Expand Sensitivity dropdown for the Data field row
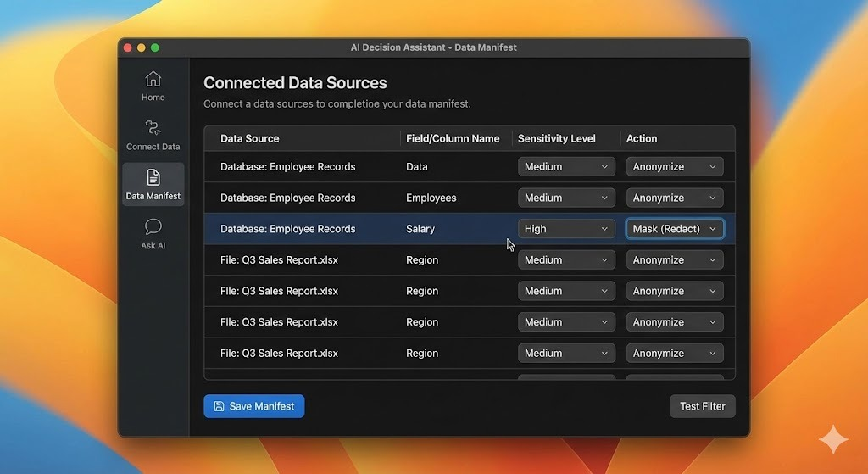The width and height of the screenshot is (868, 474). click(565, 167)
